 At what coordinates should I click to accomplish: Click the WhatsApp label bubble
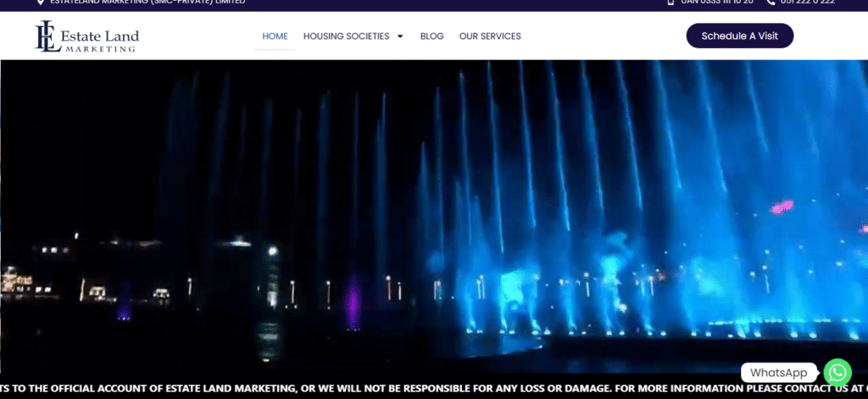click(x=778, y=373)
